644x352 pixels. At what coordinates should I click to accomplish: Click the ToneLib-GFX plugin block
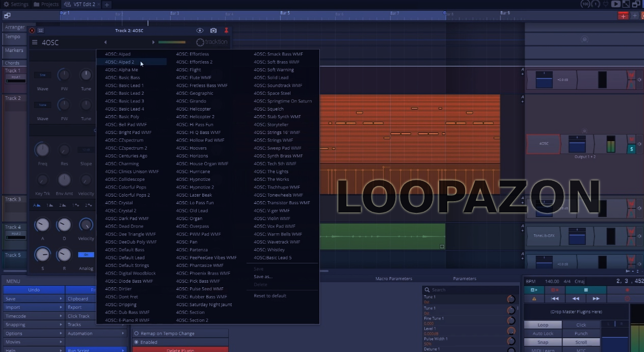544,235
